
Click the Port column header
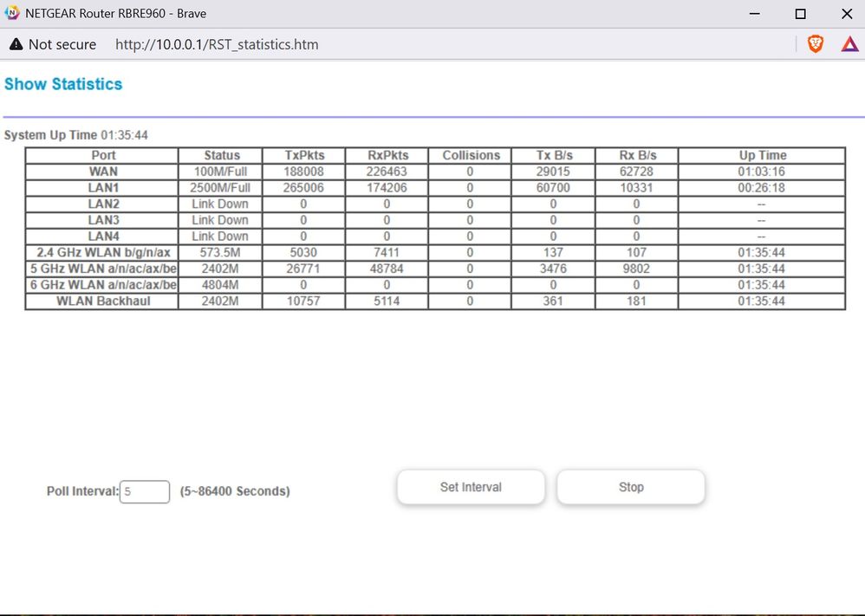[x=103, y=156]
